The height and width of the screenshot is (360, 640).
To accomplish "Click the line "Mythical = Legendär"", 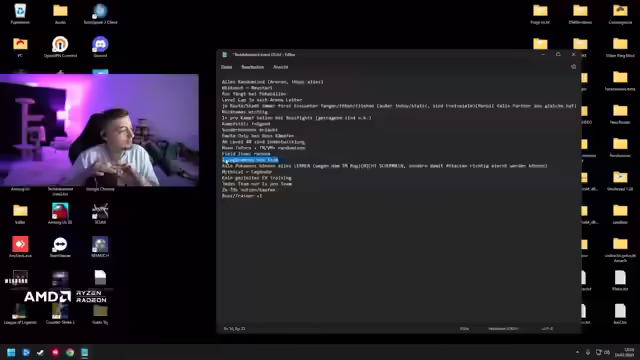I will click(x=247, y=172).
